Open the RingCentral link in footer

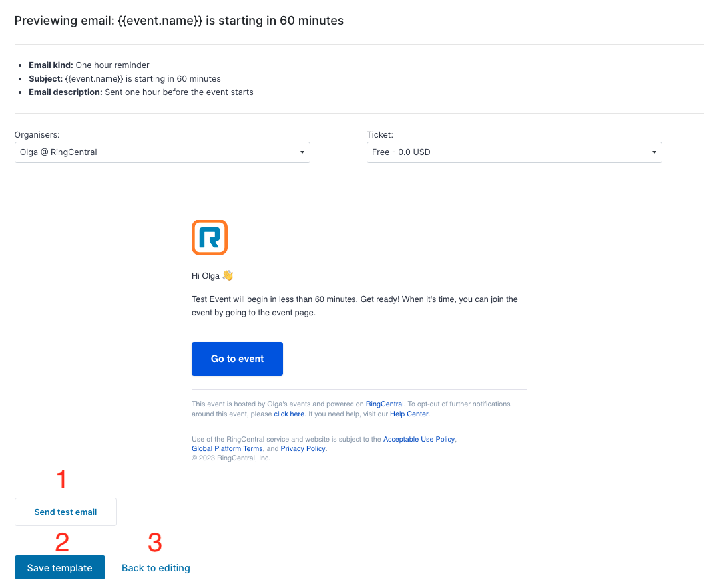[x=385, y=404]
